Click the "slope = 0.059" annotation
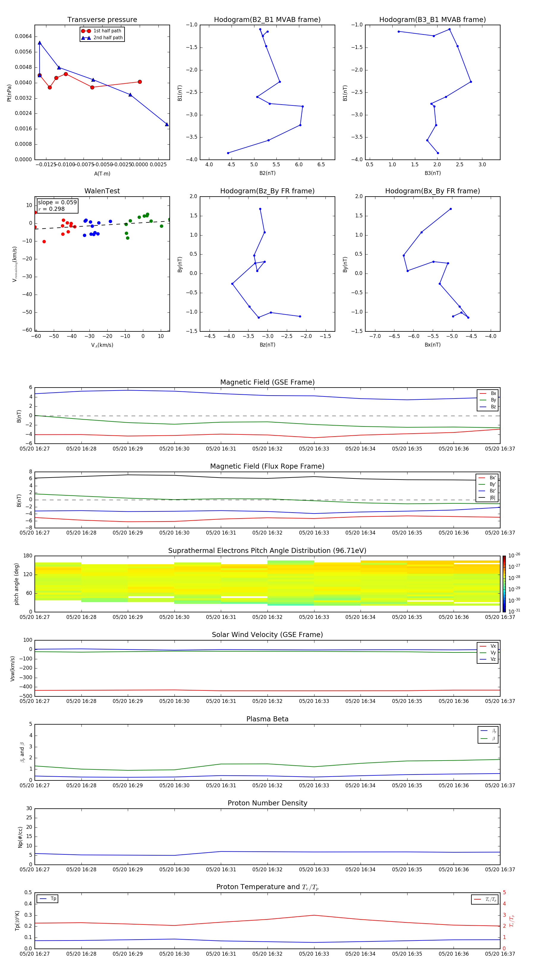The height and width of the screenshot is (980, 535). click(x=57, y=203)
